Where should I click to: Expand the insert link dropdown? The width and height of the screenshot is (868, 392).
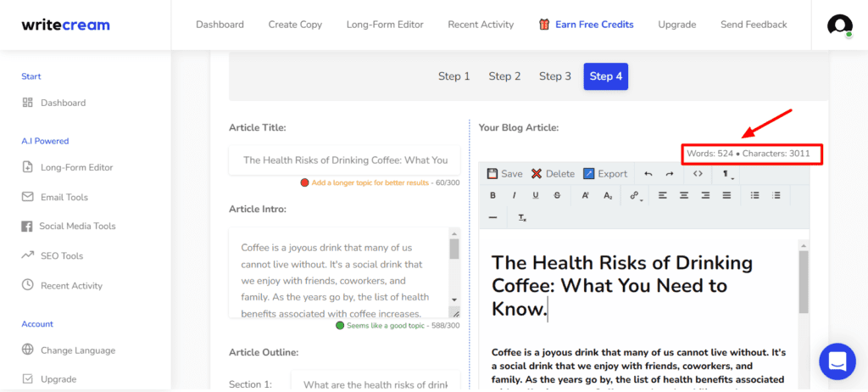click(635, 195)
